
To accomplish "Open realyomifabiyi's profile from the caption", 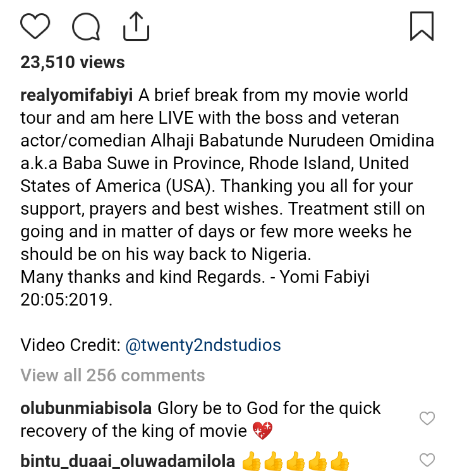I will point(76,96).
